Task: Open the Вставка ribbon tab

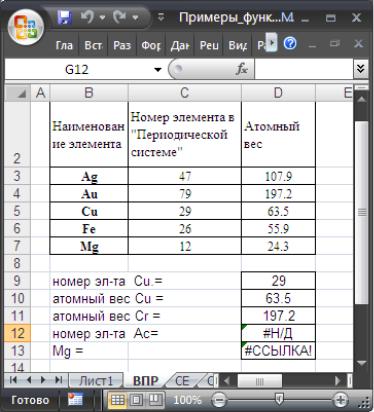Action: point(93,45)
